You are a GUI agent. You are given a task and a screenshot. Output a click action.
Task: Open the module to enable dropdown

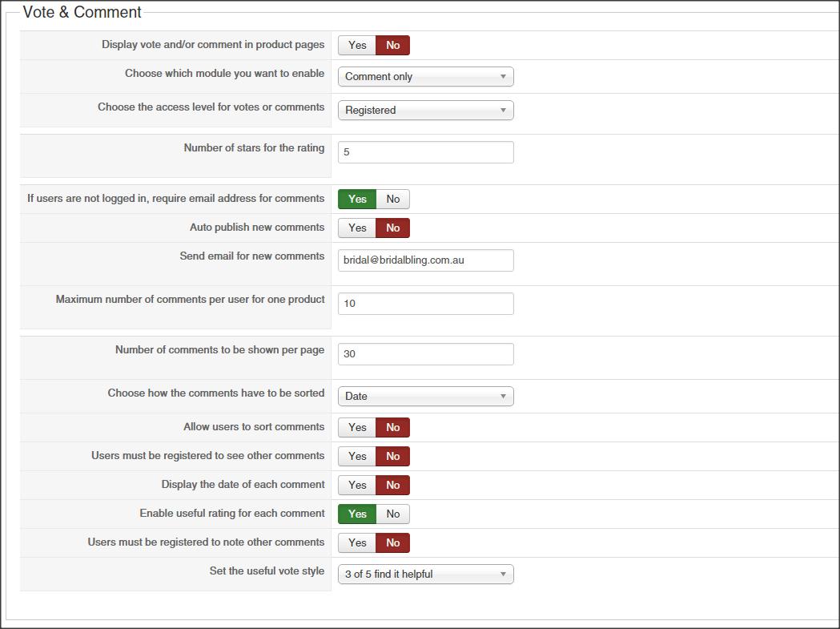click(425, 77)
